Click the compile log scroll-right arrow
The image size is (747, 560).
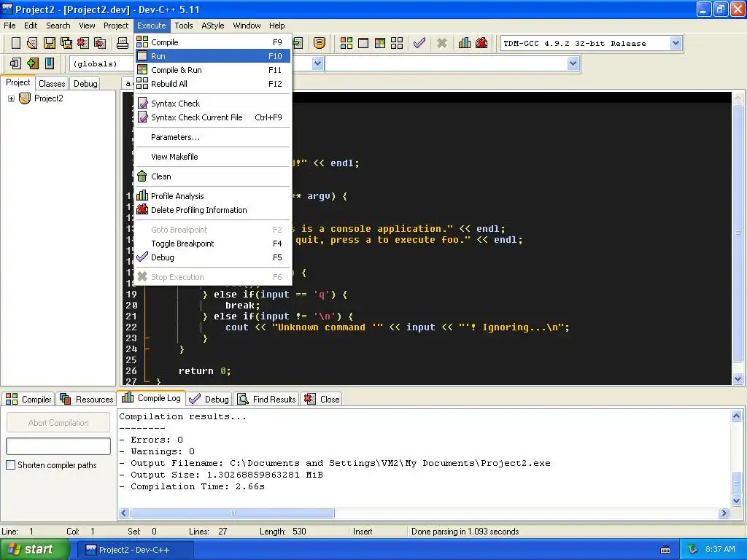[x=724, y=513]
